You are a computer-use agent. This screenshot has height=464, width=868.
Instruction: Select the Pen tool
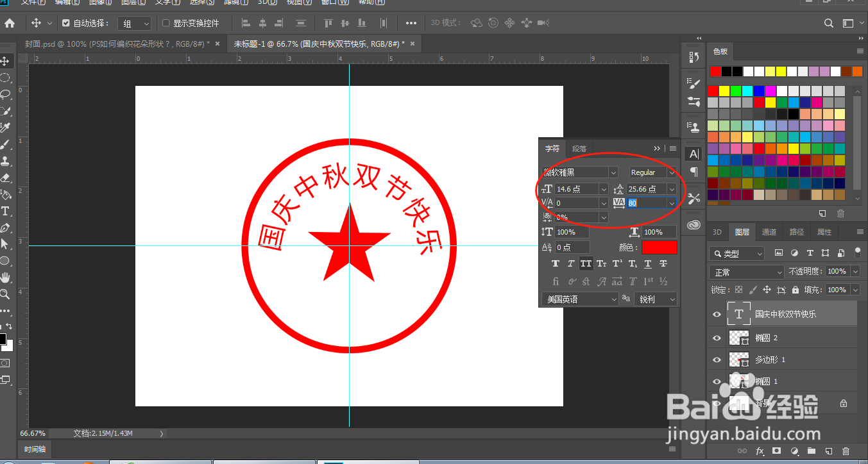(x=5, y=228)
